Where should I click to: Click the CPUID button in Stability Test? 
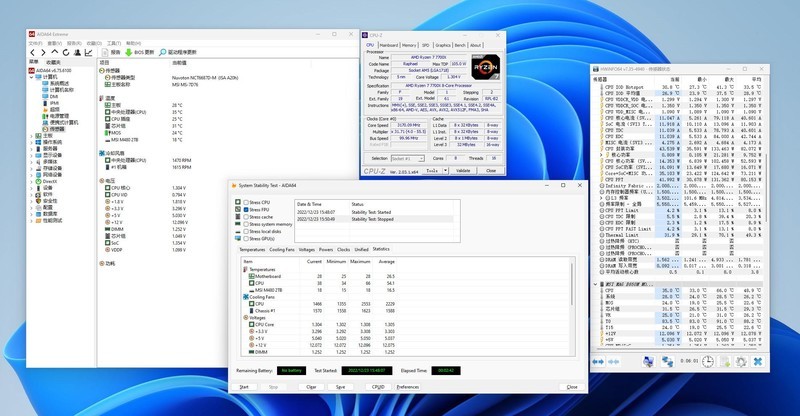click(x=378, y=387)
